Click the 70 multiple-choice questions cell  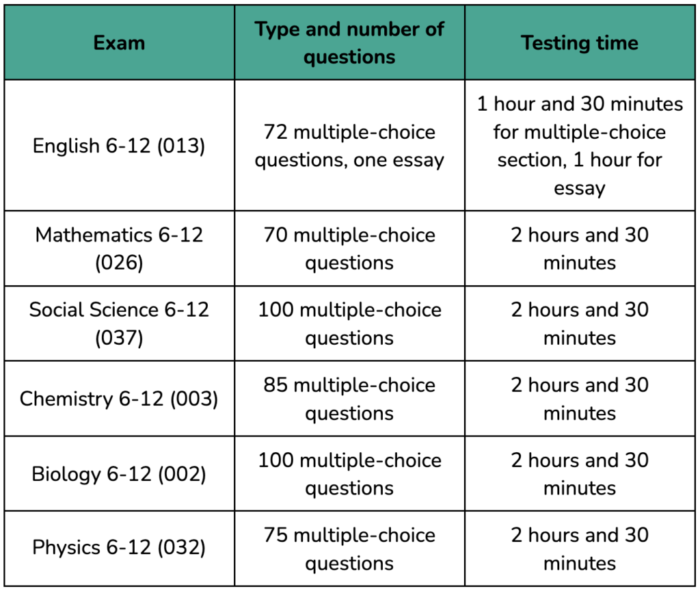tap(349, 248)
